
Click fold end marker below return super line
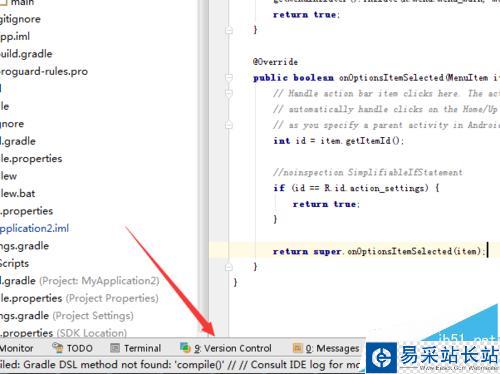point(229,267)
